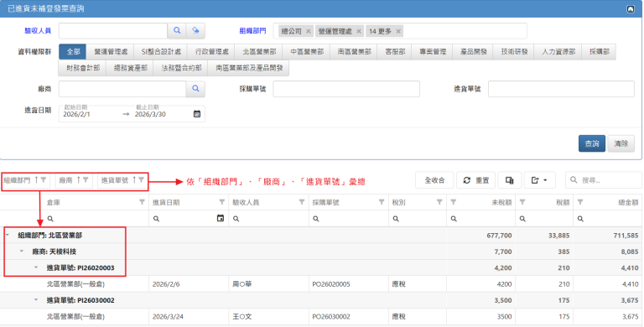
Task: Select the SI整合設計處 permission tab
Action: click(x=161, y=52)
